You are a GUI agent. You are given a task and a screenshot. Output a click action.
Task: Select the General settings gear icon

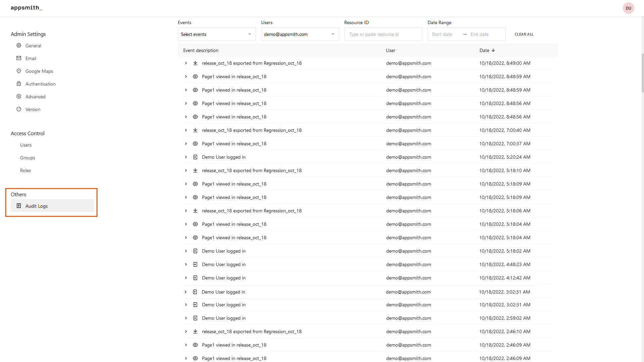pos(19,45)
